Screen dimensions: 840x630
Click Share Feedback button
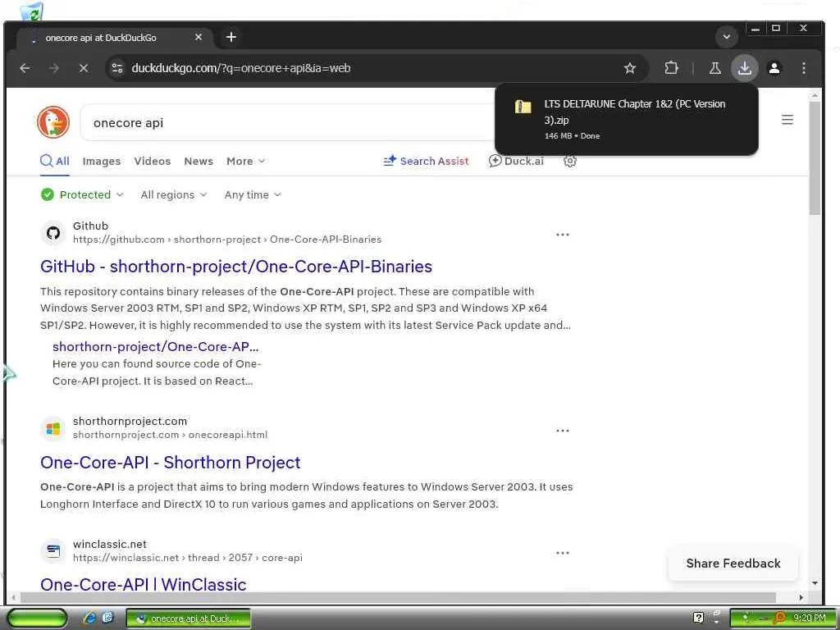tap(733, 563)
